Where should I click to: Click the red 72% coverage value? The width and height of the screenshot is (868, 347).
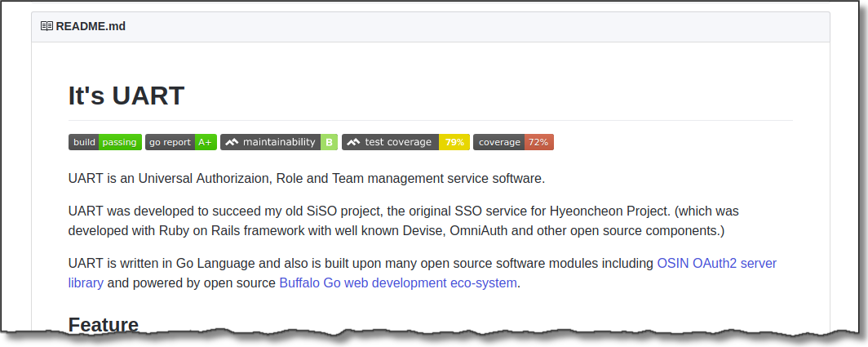point(538,142)
